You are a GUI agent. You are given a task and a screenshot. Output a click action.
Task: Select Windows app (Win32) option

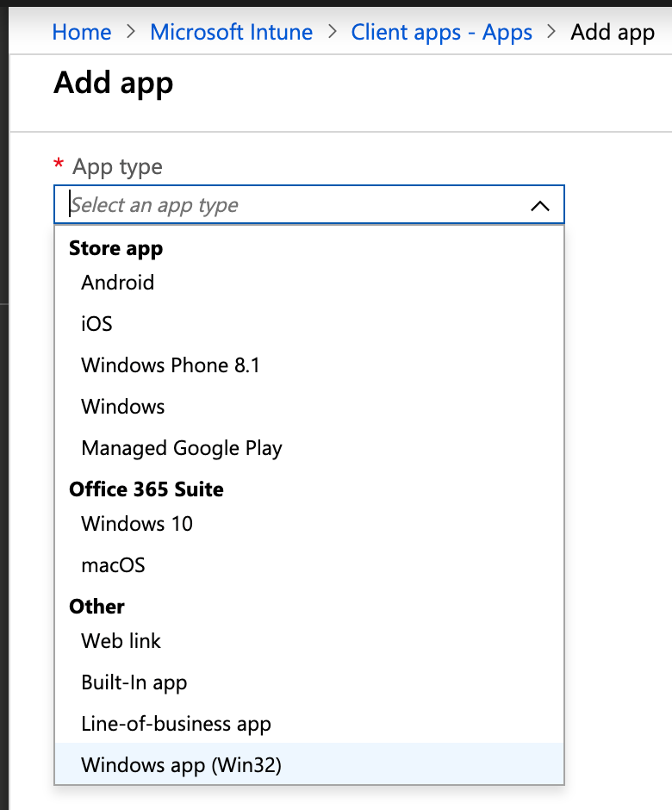pos(309,765)
